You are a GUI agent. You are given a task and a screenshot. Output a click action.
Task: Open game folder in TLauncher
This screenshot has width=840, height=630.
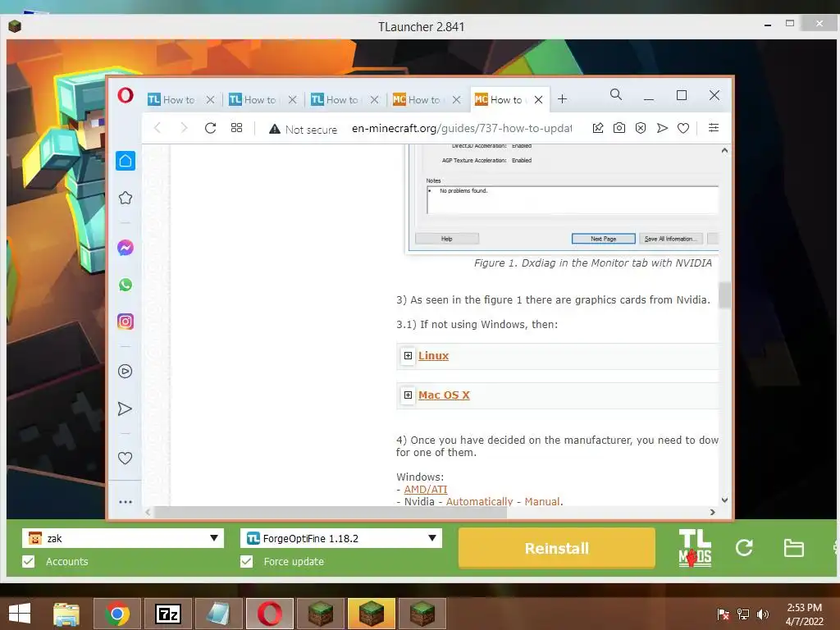[793, 548]
